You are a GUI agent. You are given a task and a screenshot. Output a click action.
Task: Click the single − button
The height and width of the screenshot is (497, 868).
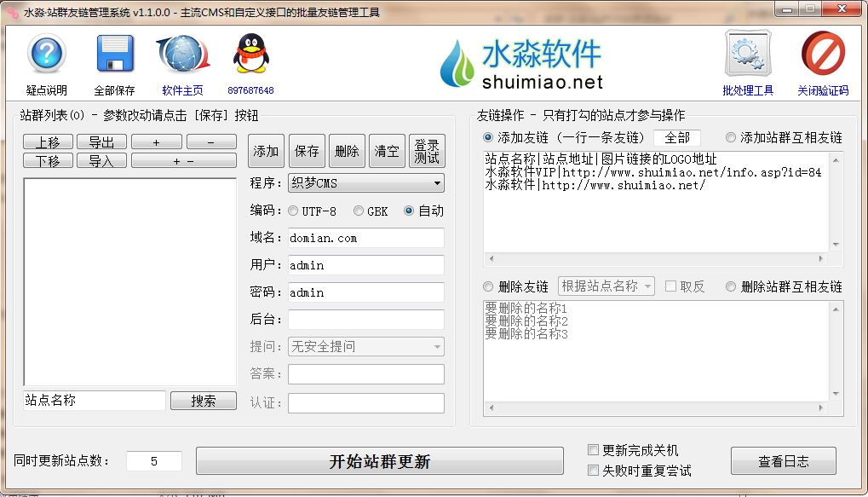(211, 142)
